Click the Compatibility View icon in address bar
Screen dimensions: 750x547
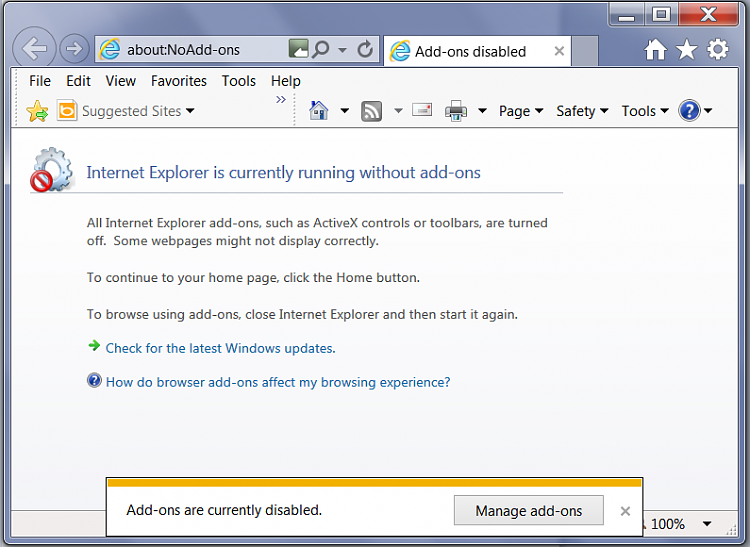click(x=298, y=49)
